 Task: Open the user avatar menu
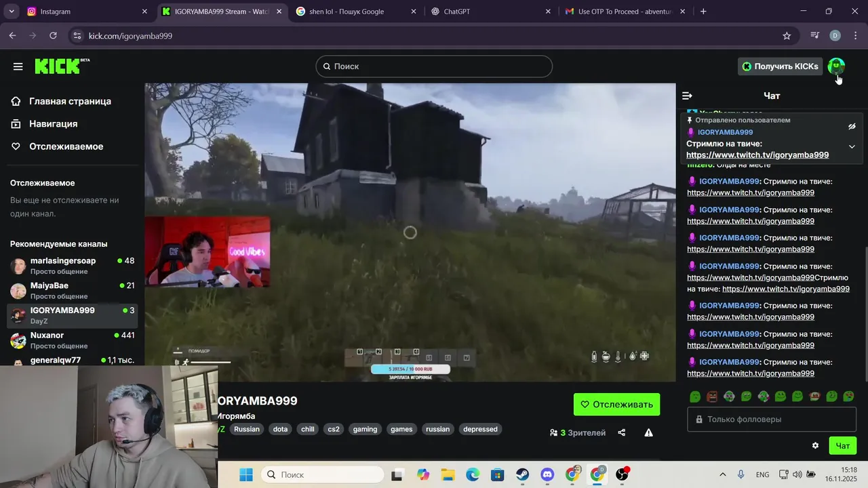pyautogui.click(x=836, y=66)
